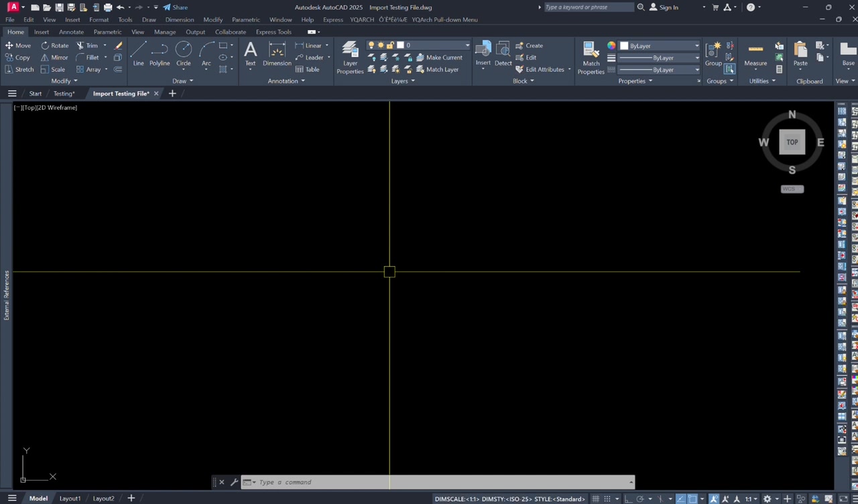This screenshot has width=858, height=504.
Task: Click the Scale tool
Action: pos(53,70)
